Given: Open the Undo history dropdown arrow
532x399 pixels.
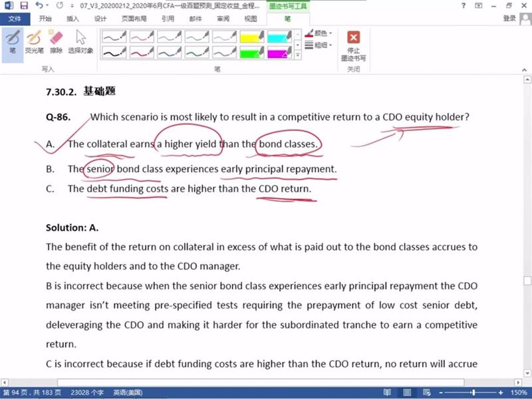Looking at the screenshot, I should [47, 5].
